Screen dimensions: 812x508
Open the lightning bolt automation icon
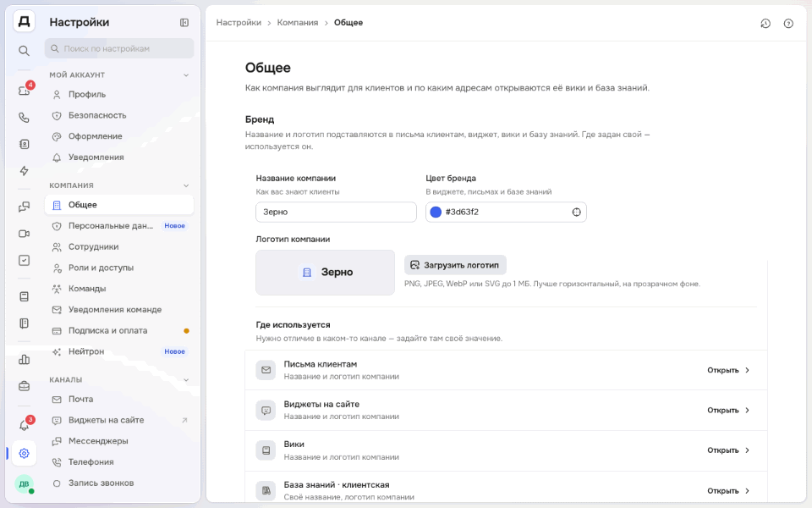(24, 170)
